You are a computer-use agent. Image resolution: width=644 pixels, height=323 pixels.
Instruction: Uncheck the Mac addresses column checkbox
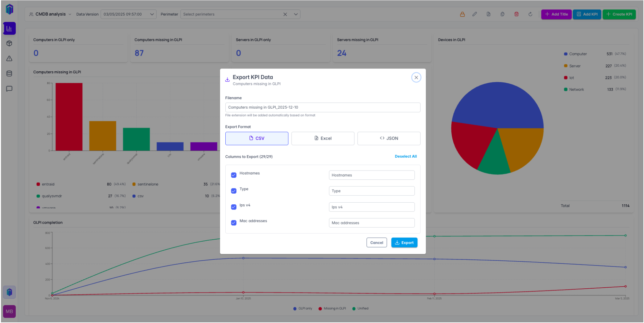[x=233, y=223]
